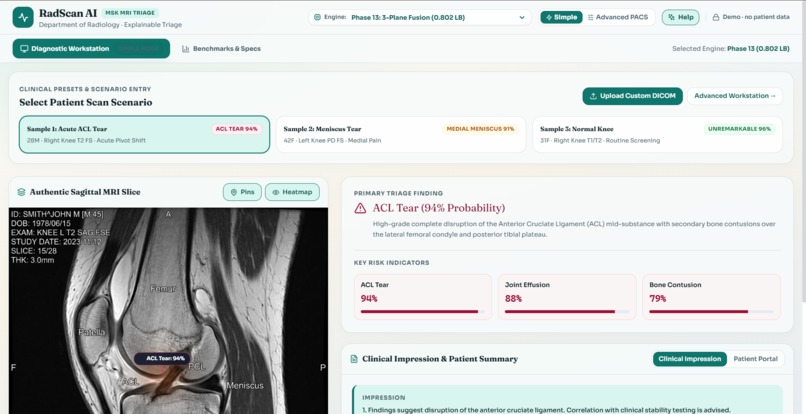This screenshot has height=414, width=806.
Task: Click the IMPRESSION heading text
Action: click(383, 398)
